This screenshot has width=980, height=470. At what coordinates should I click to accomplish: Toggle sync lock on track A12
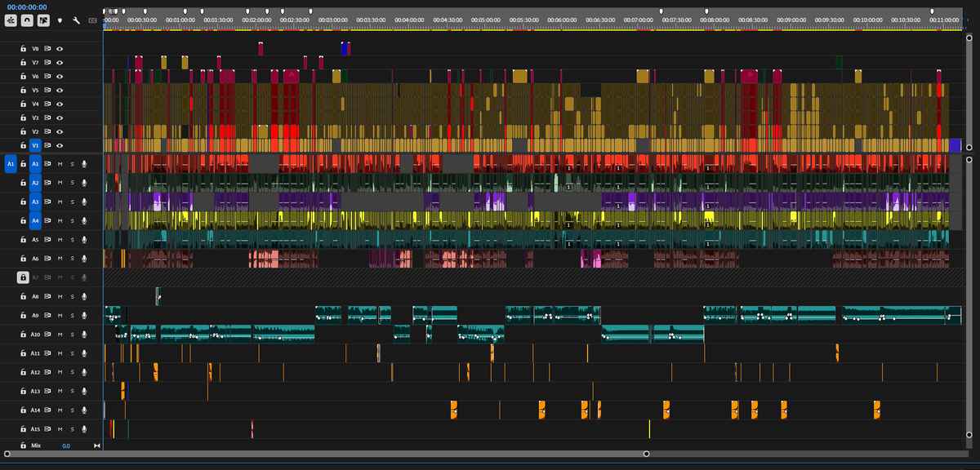(48, 372)
